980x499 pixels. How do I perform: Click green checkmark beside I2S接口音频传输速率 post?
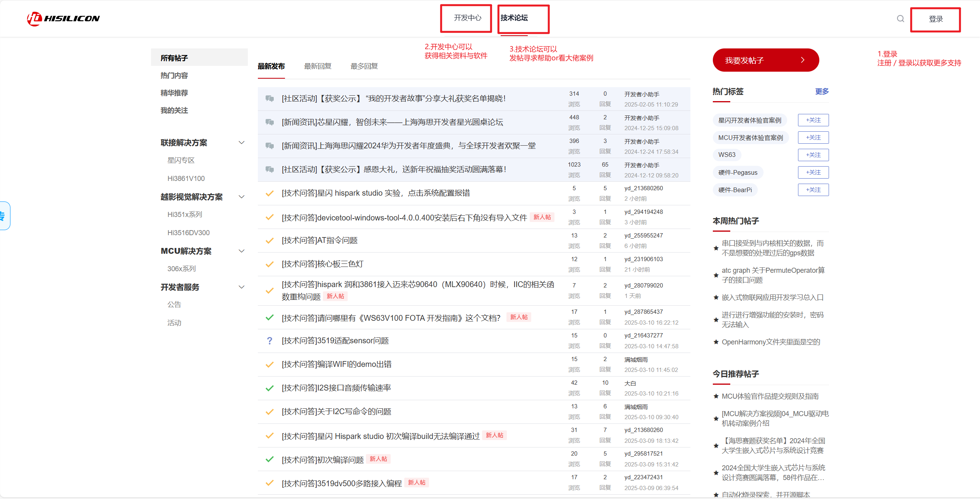pos(269,388)
